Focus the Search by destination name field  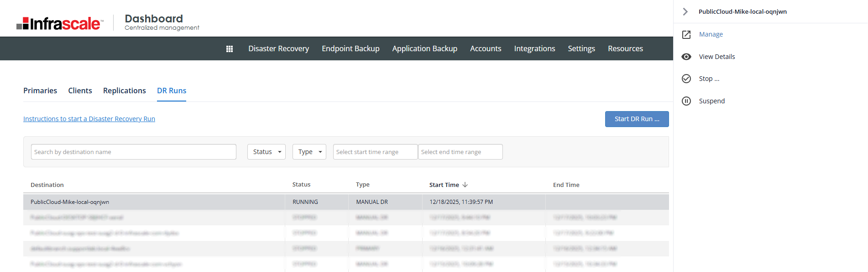click(134, 152)
